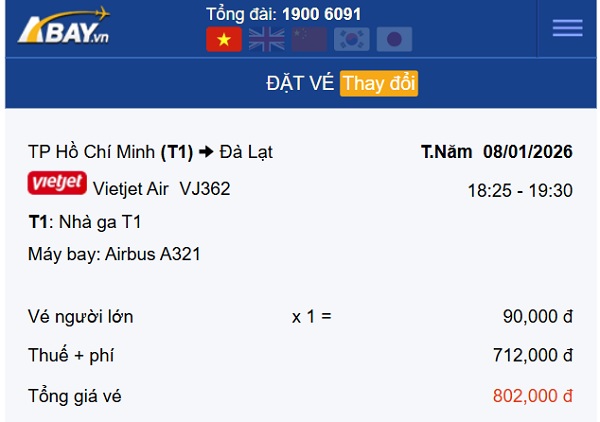Click the flight number VJ362
This screenshot has height=422, width=600.
pos(205,188)
